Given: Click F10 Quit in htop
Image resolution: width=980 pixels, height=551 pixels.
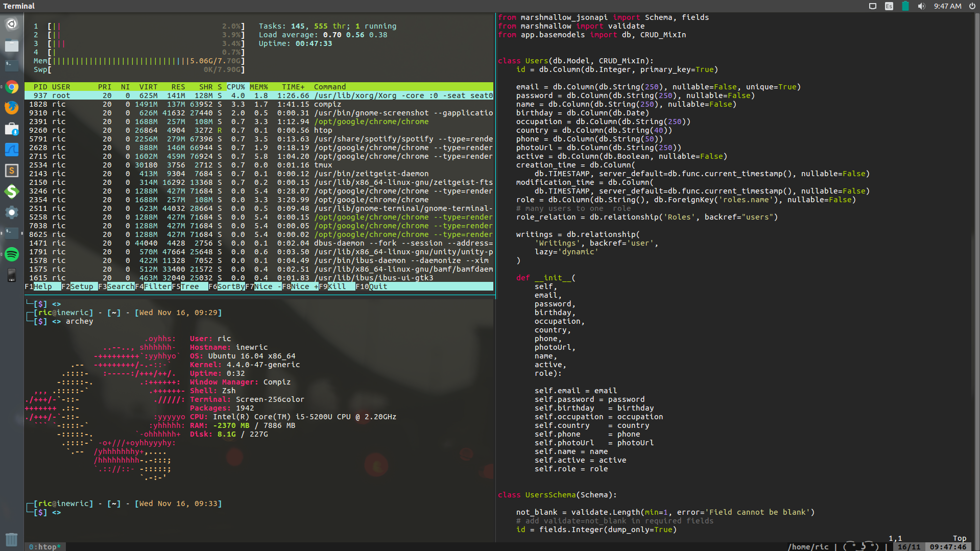Looking at the screenshot, I should [371, 286].
